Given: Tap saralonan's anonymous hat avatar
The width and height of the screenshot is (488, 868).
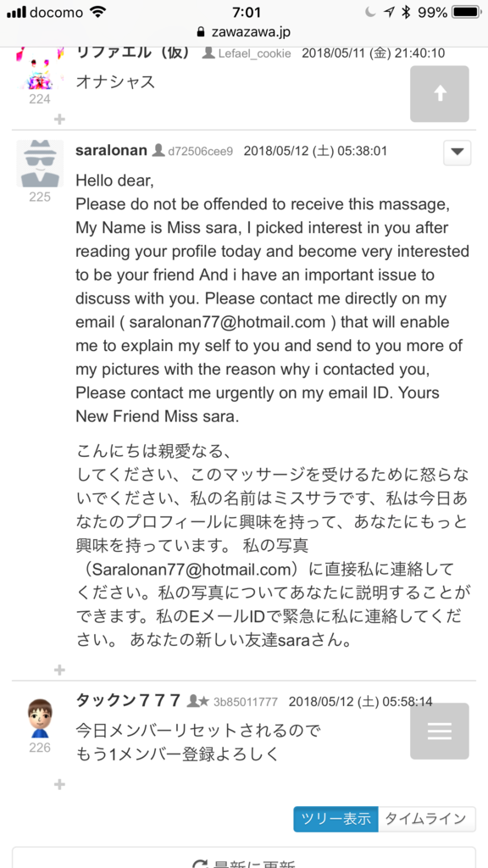Looking at the screenshot, I should coord(40,164).
